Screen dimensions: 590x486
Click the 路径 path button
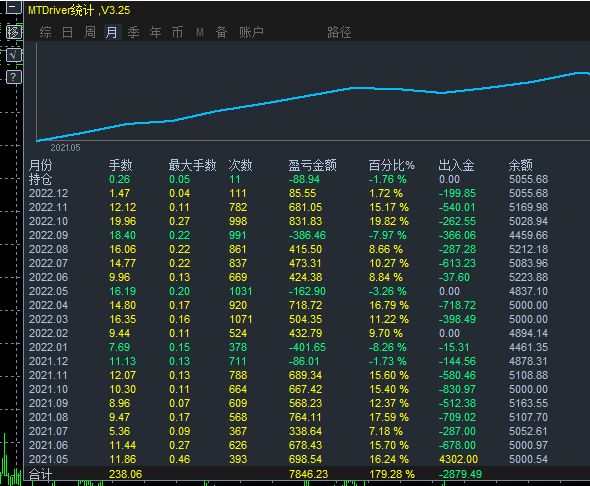pos(339,32)
